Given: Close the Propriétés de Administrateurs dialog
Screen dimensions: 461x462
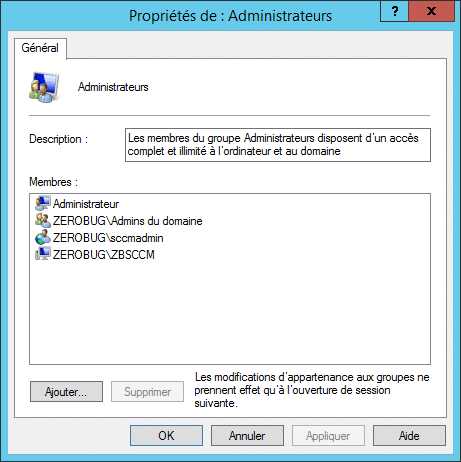Looking at the screenshot, I should pos(431,11).
